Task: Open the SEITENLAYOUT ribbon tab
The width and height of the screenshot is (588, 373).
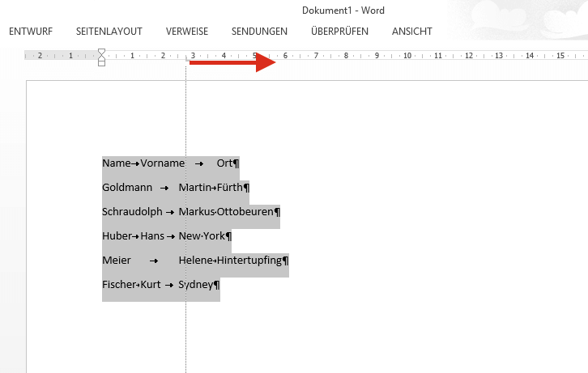Action: tap(109, 32)
